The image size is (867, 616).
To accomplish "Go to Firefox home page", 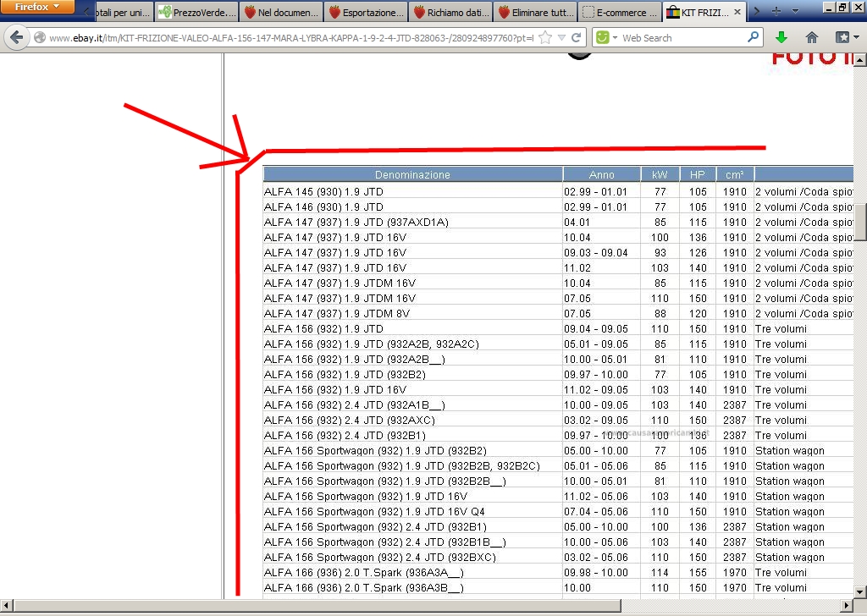I will click(x=812, y=37).
